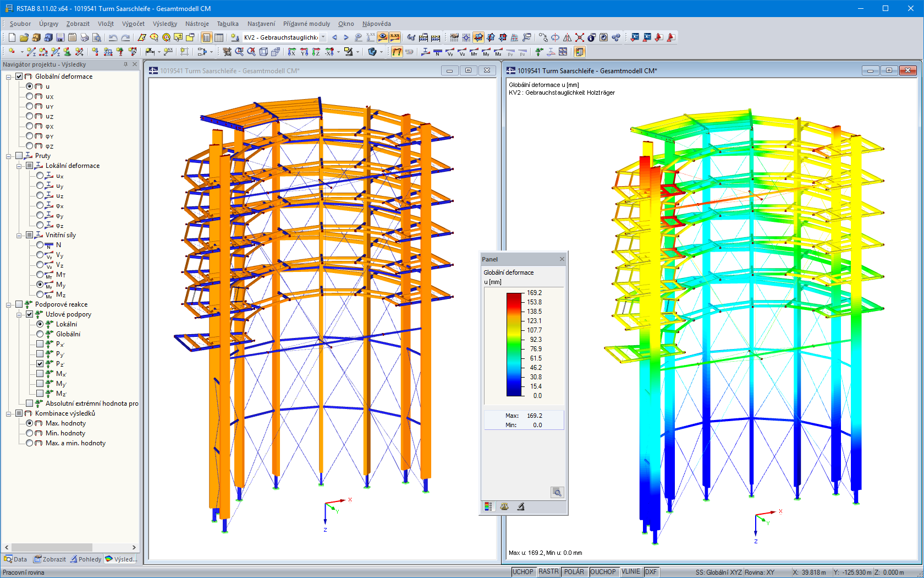The image size is (924, 578).
Task: Click the zoom-list button in Panel
Action: coord(557,492)
